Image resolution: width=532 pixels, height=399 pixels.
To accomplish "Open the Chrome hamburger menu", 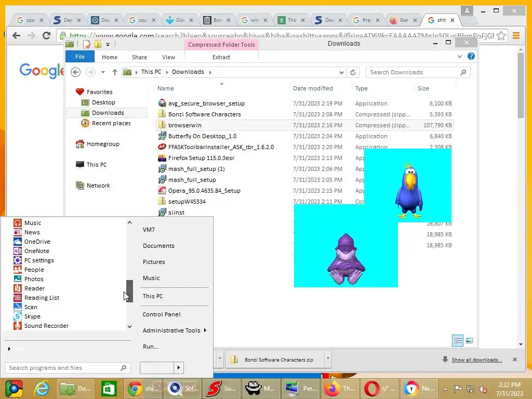I will point(516,35).
